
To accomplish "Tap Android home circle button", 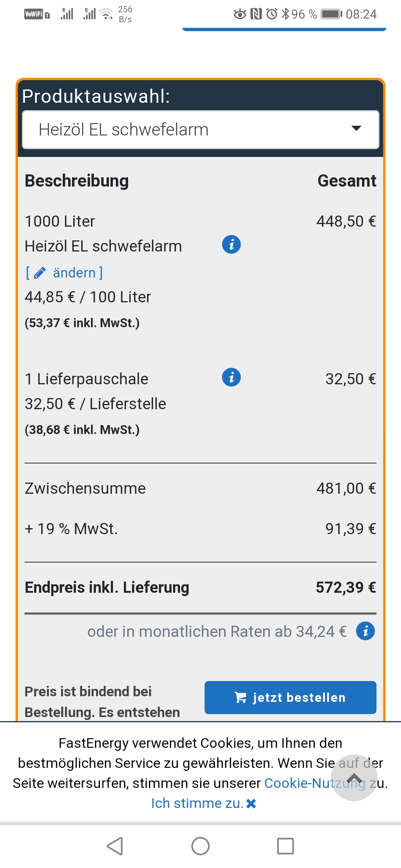I will point(200,846).
